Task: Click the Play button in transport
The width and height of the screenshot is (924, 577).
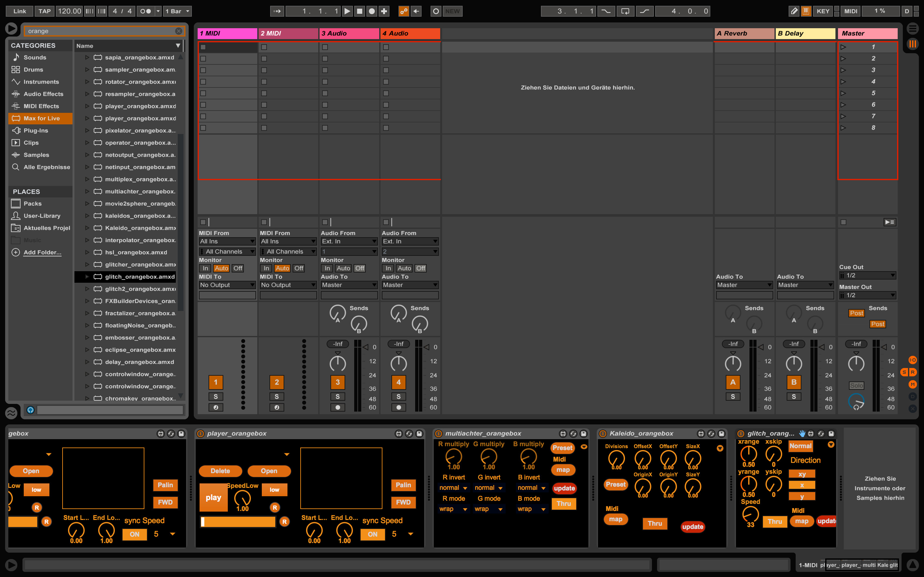Action: click(347, 11)
